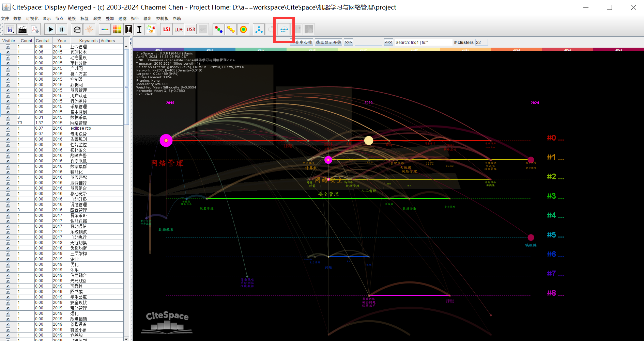Click the black background I-beam icon
The height and width of the screenshot is (341, 644).
click(128, 29)
